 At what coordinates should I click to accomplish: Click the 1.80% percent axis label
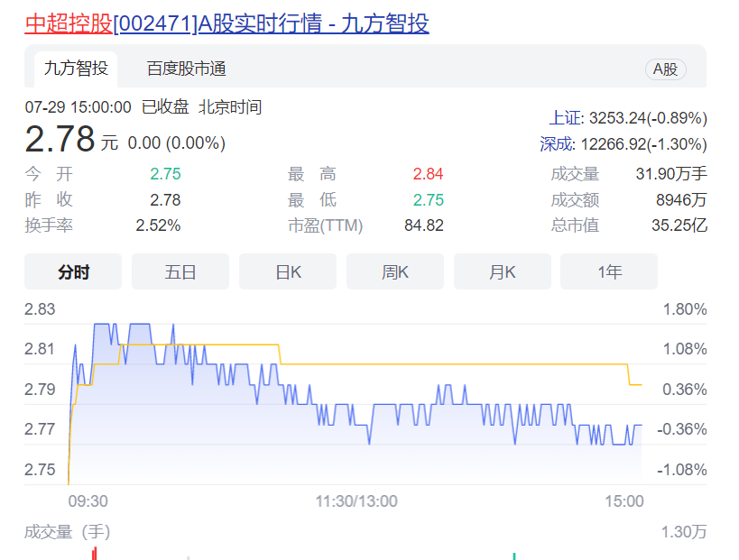[685, 309]
